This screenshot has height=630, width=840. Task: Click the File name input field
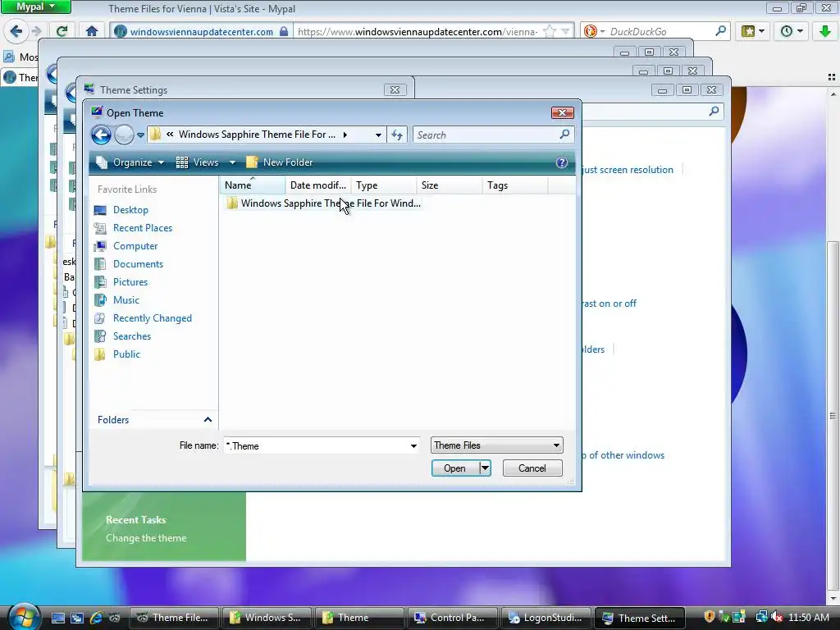(316, 445)
